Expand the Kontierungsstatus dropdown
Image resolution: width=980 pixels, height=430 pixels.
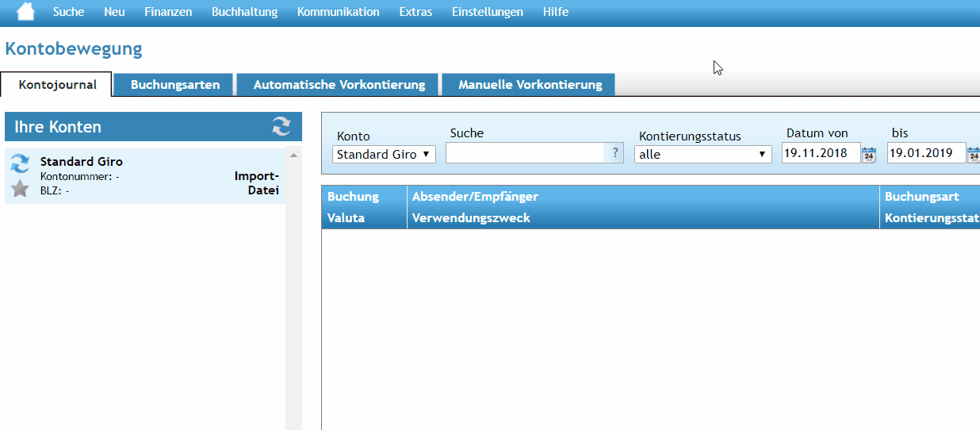pos(703,154)
